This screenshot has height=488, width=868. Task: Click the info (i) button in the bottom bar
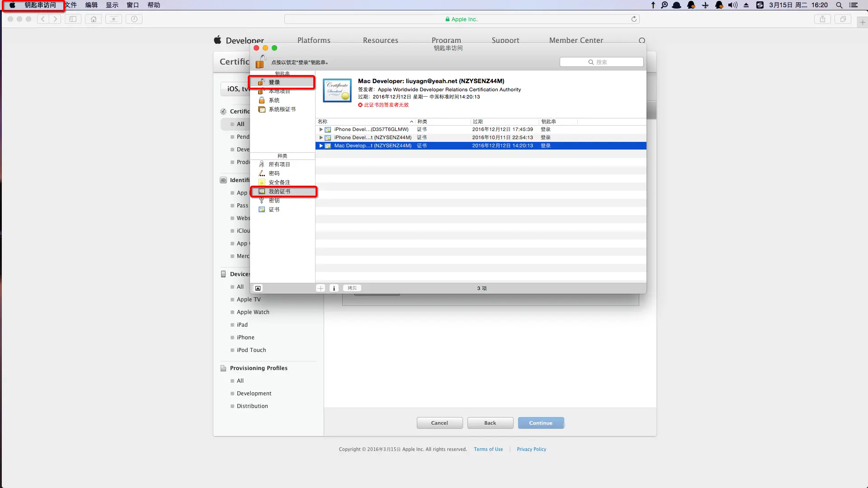click(x=334, y=288)
